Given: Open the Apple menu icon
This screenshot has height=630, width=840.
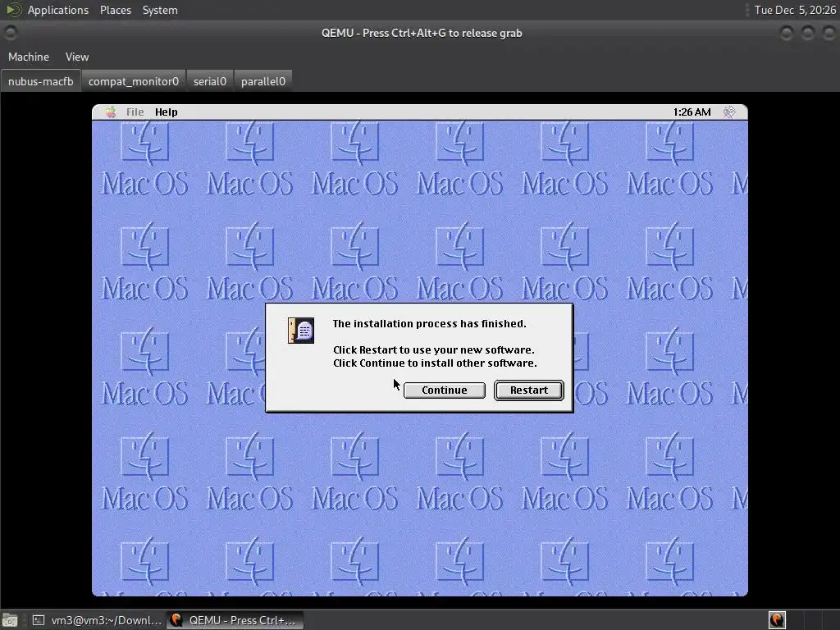Looking at the screenshot, I should tap(111, 112).
